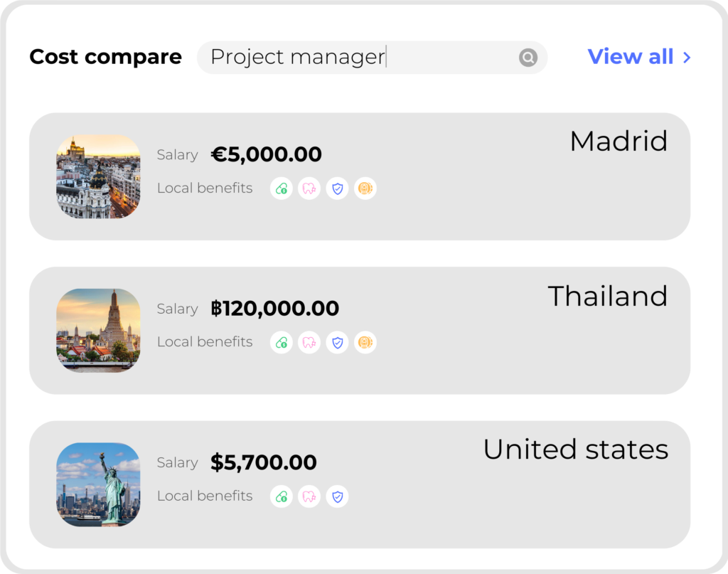This screenshot has height=574, width=728.
Task: Click Thailand's blue shield insurance icon
Action: coord(338,342)
